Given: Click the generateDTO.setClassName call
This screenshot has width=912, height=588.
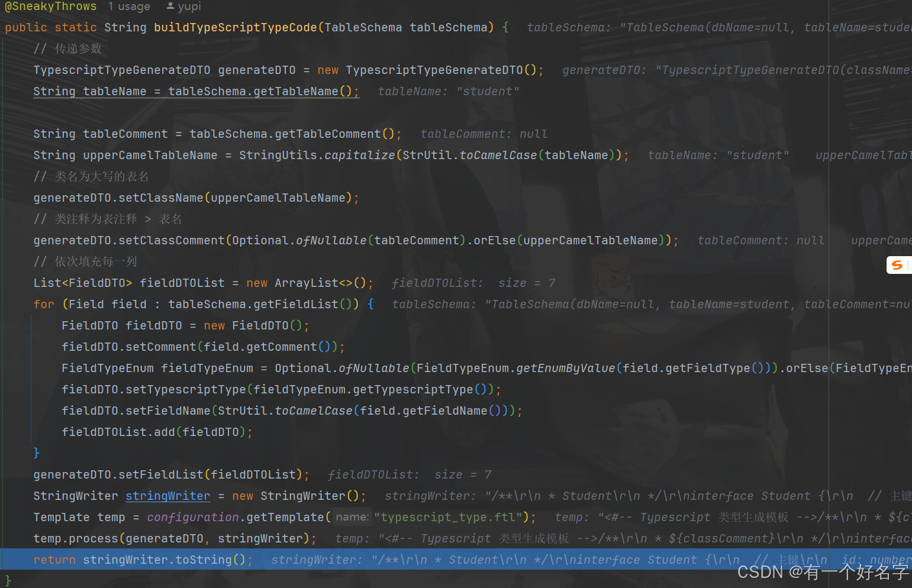Looking at the screenshot, I should pyautogui.click(x=196, y=198).
